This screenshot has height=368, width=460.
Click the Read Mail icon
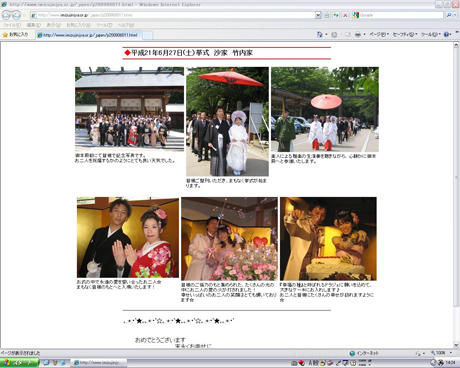coord(348,34)
